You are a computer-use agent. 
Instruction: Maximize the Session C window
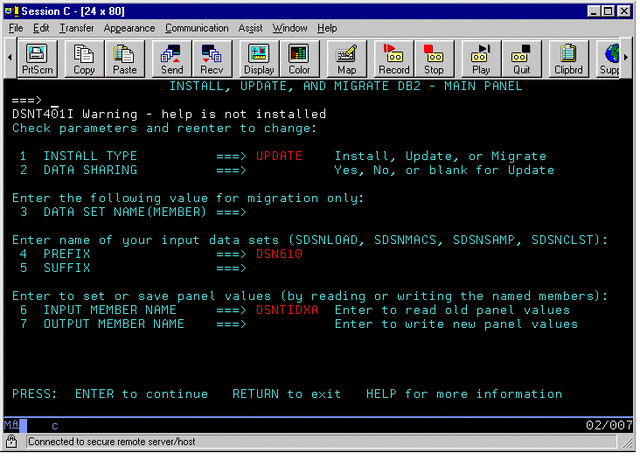tap(608, 11)
